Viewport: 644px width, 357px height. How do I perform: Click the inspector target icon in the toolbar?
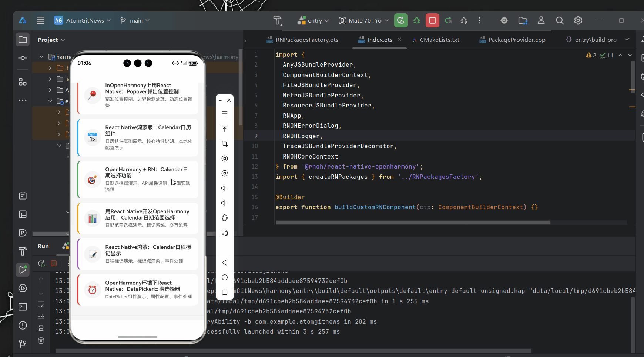504,20
